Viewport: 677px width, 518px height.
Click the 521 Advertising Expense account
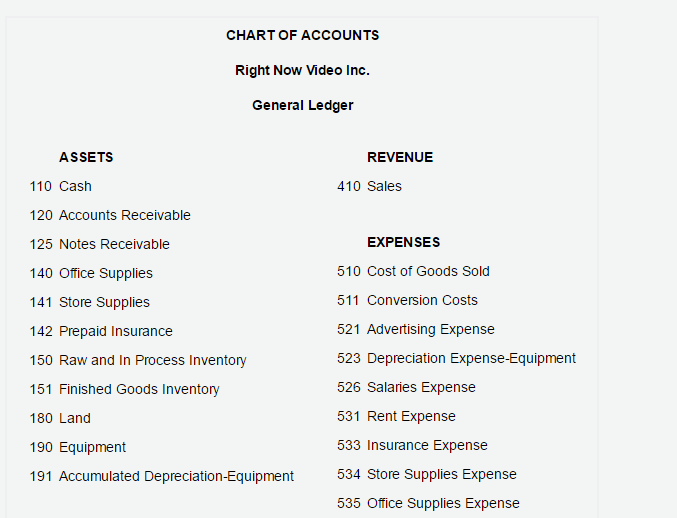[x=416, y=329]
